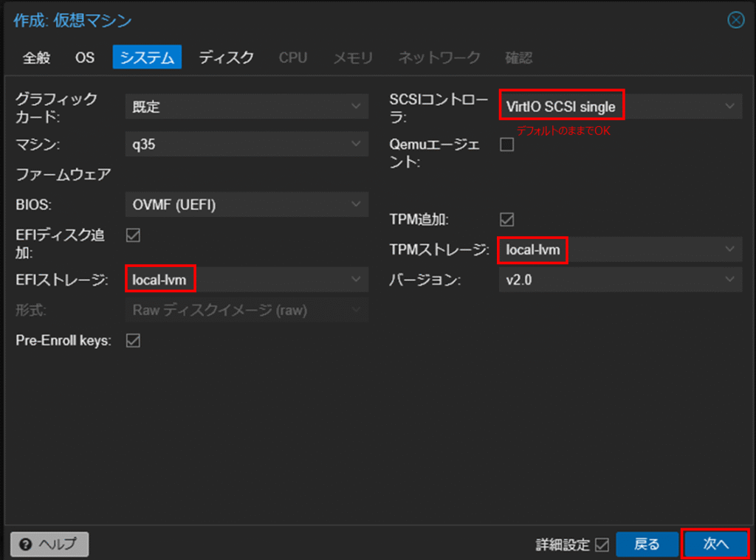Screen dimensions: 756x560
Task: Toggle the Pre-Enroll keys checkbox
Action: [134, 340]
